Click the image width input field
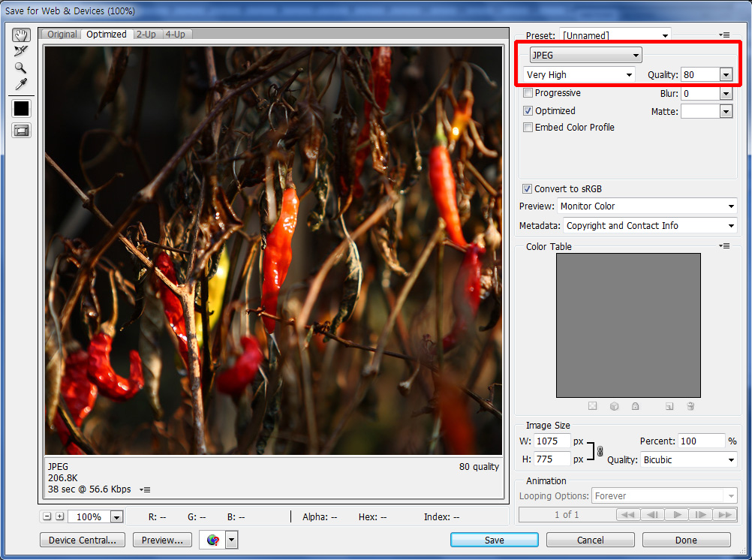This screenshot has width=752, height=560. (552, 441)
